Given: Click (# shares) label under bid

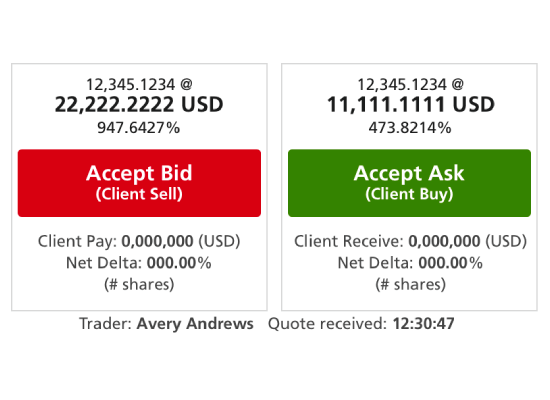Looking at the screenshot, I should coord(139,285).
